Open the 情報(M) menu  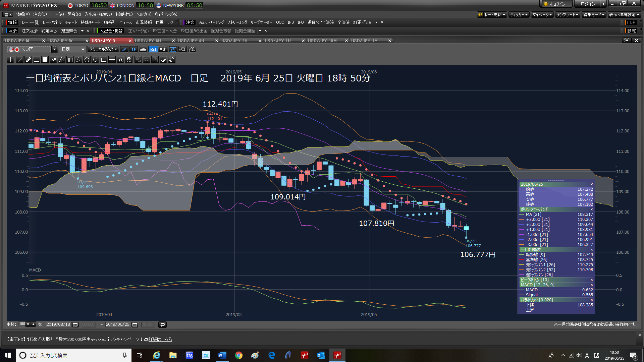(x=23, y=14)
